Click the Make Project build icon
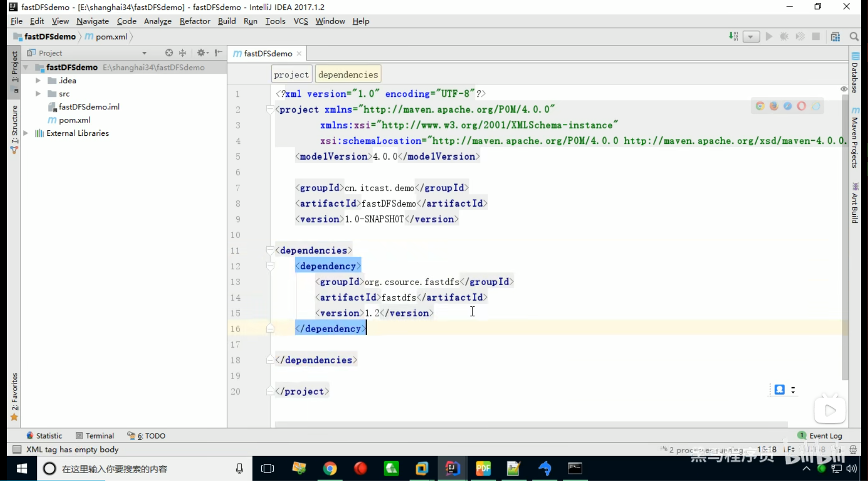 pos(733,36)
